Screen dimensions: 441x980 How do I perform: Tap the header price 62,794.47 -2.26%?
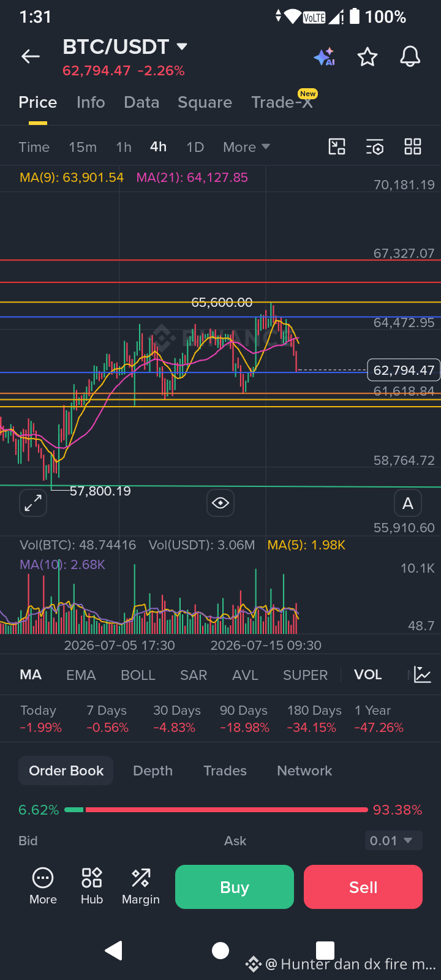pyautogui.click(x=124, y=71)
